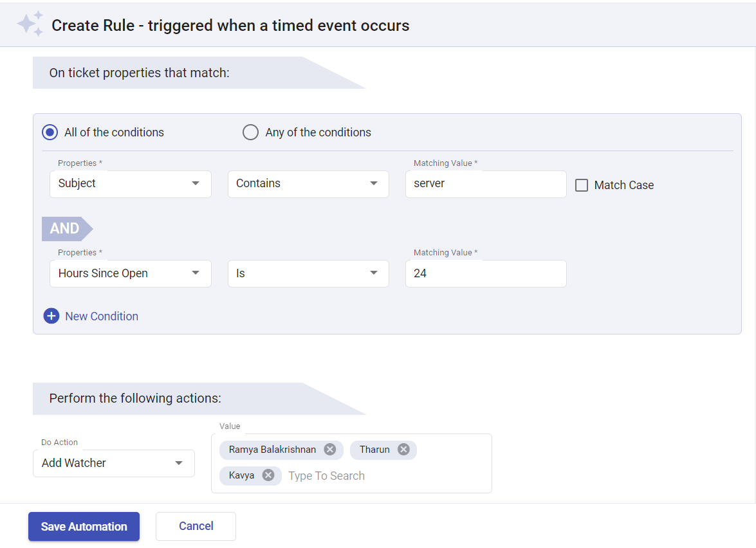Open the Is operator dropdown
Image resolution: width=756 pixels, height=548 pixels.
(x=308, y=273)
